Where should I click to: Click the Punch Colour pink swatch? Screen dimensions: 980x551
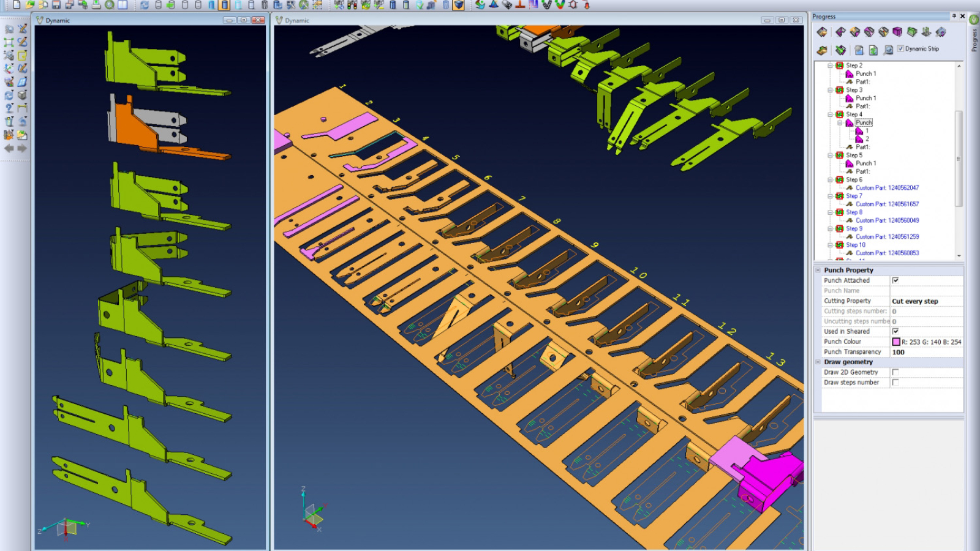pos(896,342)
